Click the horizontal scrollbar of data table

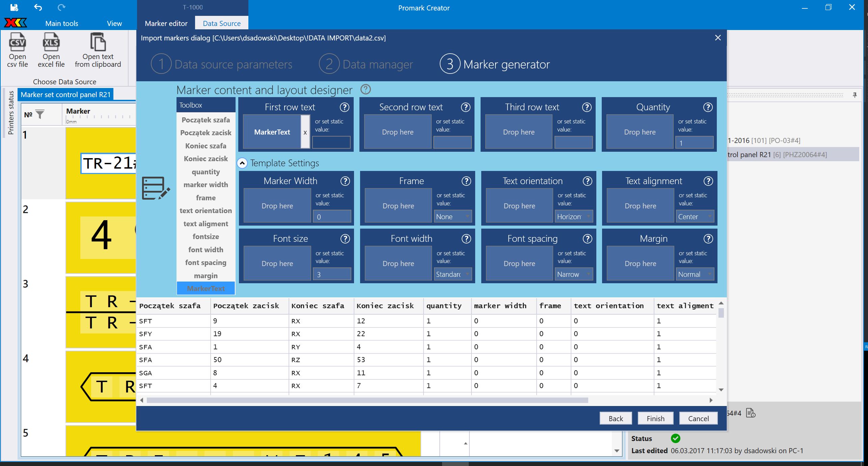point(367,400)
